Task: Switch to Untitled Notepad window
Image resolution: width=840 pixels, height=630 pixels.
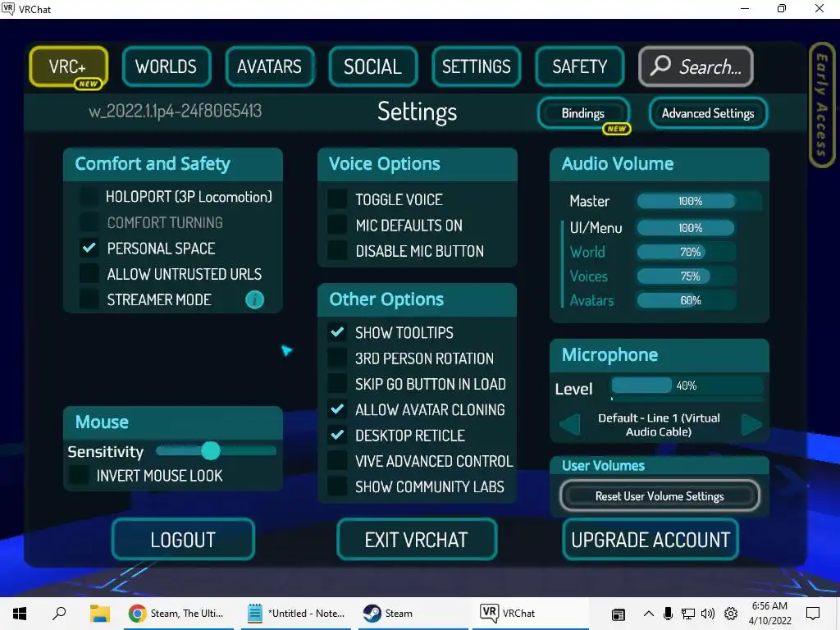Action: 296,614
